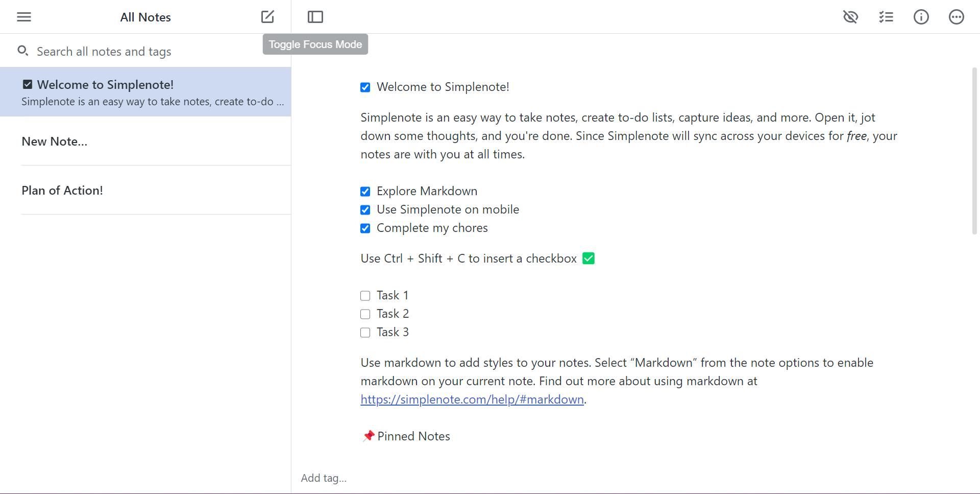Check the Task 3 checkbox
Image resolution: width=980 pixels, height=494 pixels.
point(365,332)
